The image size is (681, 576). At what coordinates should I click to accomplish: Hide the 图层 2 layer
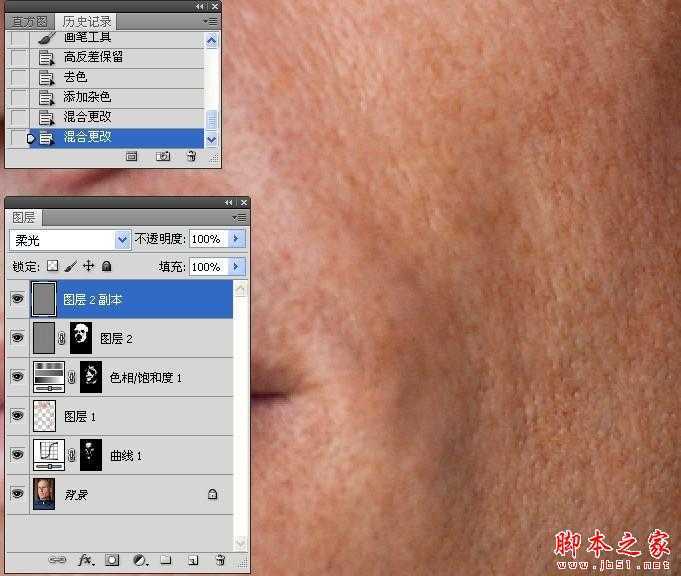click(x=17, y=338)
